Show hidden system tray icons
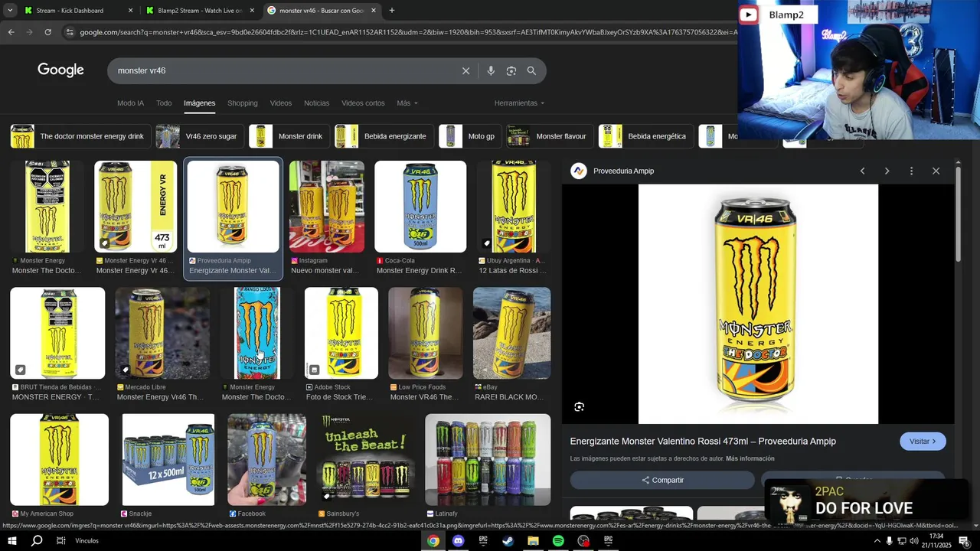Viewport: 980px width, 551px height. 877,541
